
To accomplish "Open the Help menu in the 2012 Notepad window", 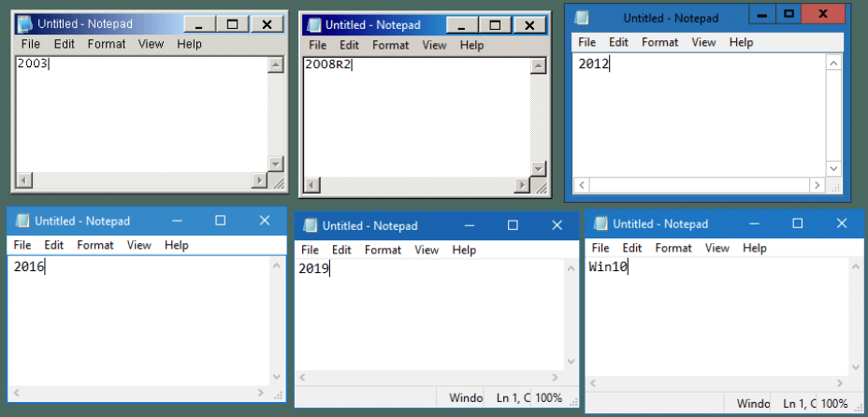I will tap(741, 42).
